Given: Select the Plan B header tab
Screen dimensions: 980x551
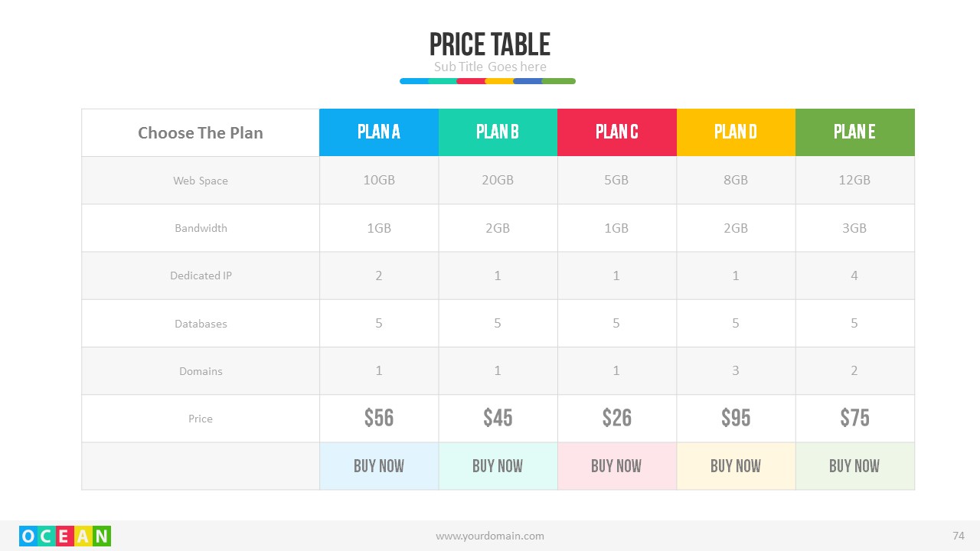Looking at the screenshot, I should click(498, 132).
